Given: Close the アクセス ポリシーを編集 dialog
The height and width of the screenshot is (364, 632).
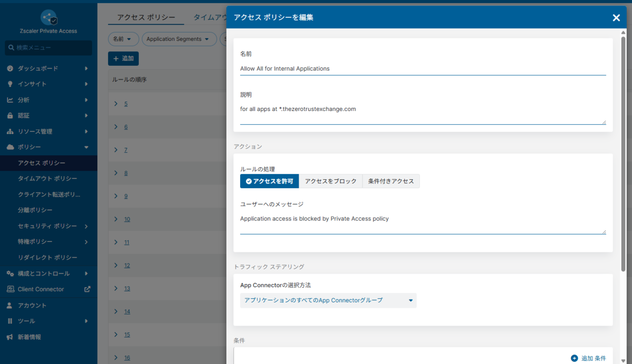Looking at the screenshot, I should [x=616, y=18].
